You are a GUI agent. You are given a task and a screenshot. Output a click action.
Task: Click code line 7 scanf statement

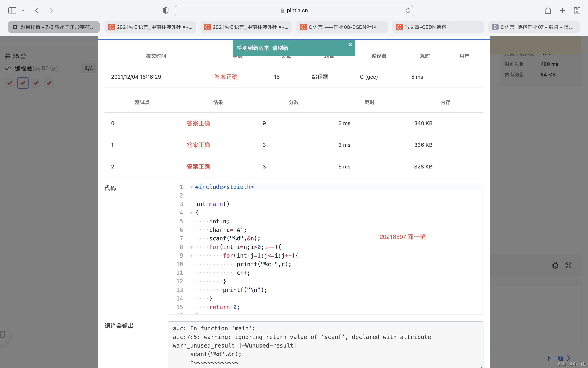click(x=235, y=239)
